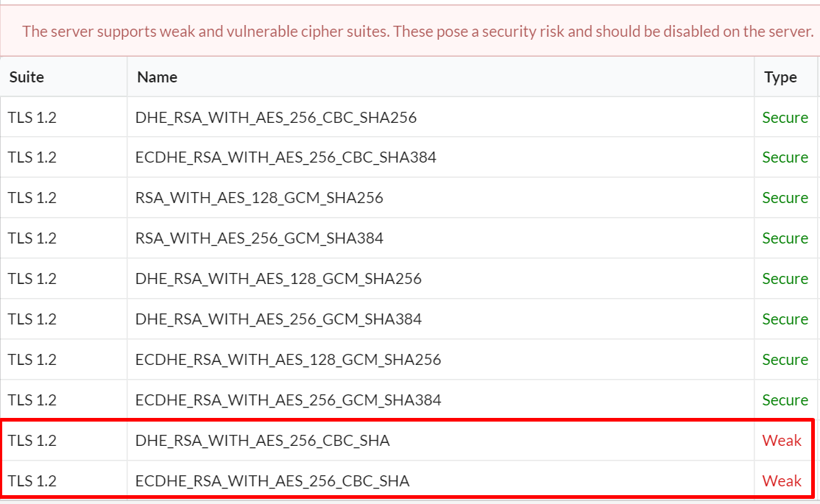Click Secure label for RSA_WITH_AES_128_GCM_SHA256

click(785, 198)
